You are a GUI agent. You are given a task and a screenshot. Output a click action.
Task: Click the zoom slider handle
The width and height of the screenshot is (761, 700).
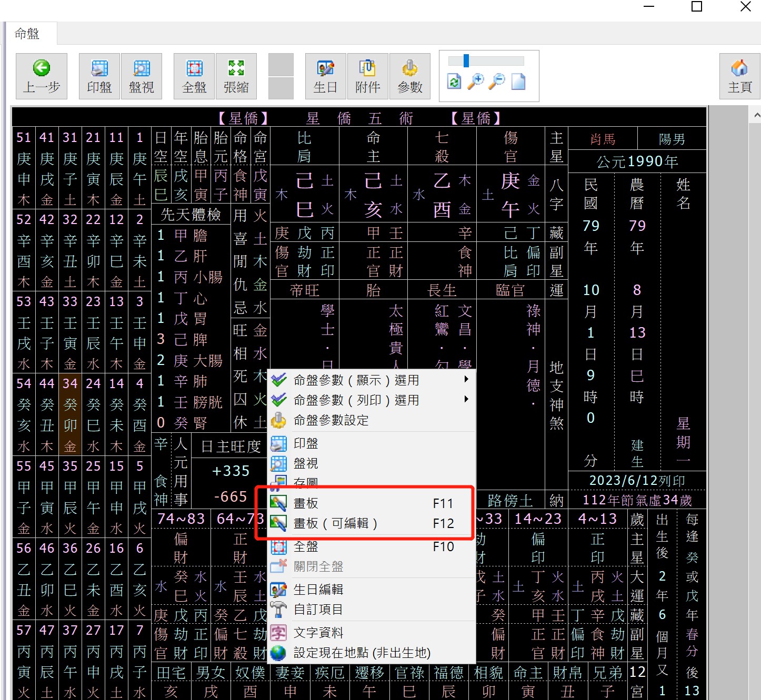click(466, 61)
